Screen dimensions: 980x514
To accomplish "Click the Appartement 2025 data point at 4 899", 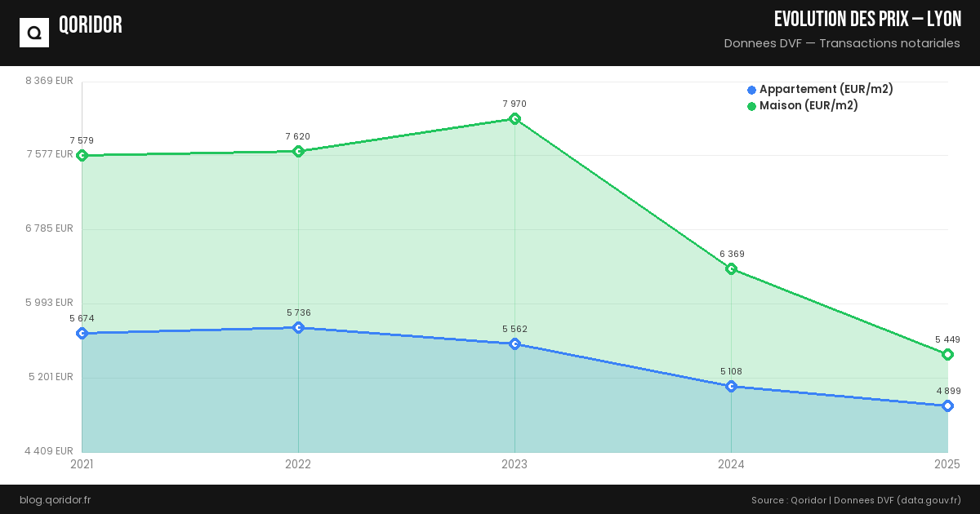I will pos(947,405).
